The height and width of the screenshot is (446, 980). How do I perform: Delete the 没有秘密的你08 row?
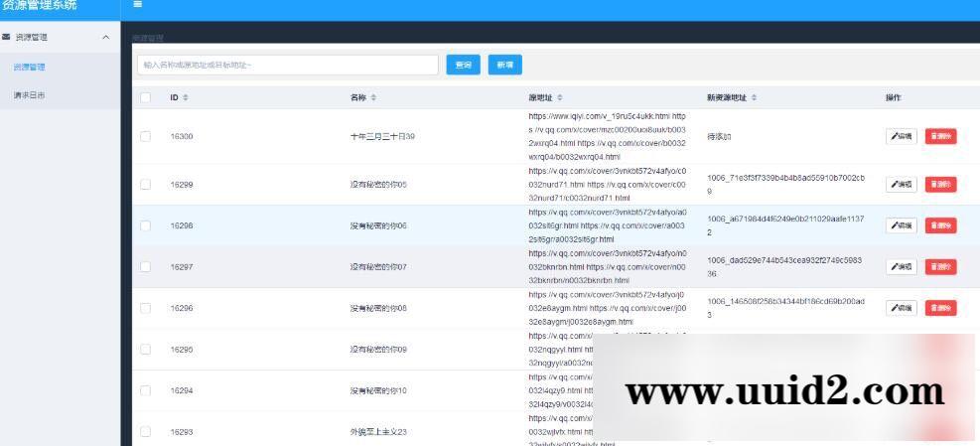[x=940, y=308]
